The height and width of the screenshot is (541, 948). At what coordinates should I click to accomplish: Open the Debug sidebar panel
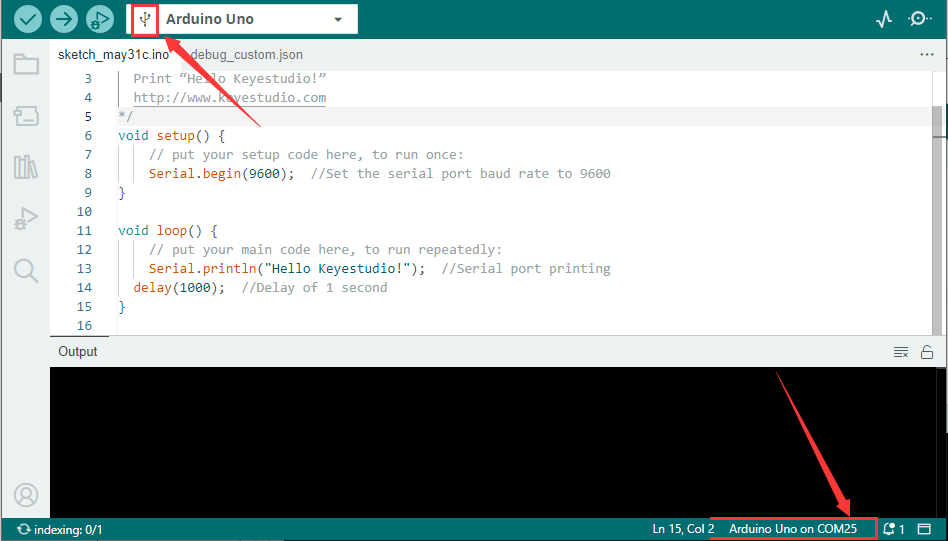(x=26, y=219)
